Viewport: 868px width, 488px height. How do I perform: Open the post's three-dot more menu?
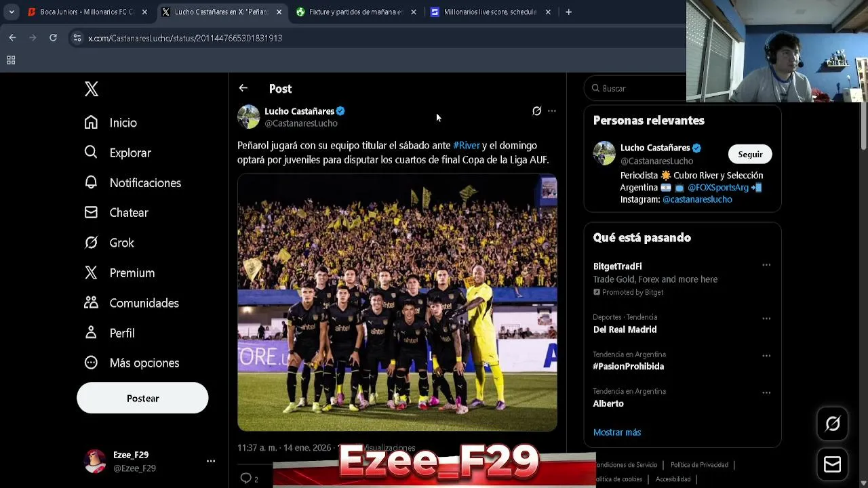552,111
